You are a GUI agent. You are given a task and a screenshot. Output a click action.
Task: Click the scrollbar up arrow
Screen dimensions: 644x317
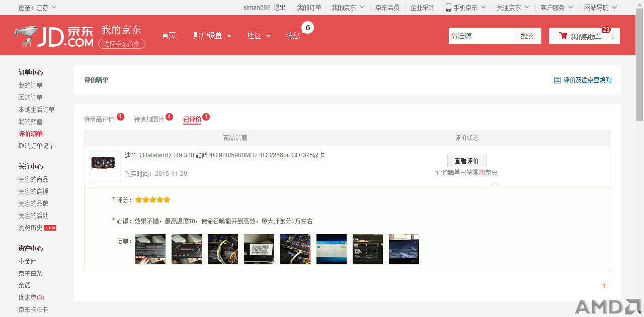pos(640,4)
